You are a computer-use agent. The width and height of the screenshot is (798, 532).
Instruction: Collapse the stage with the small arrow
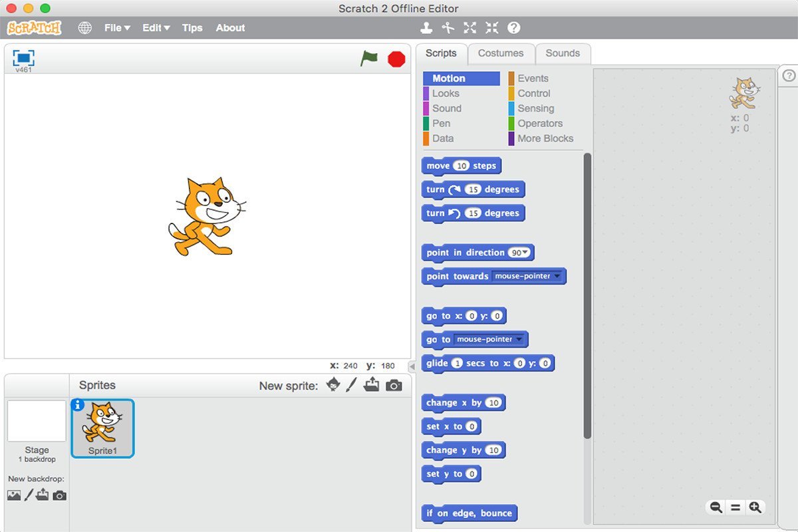tap(412, 366)
